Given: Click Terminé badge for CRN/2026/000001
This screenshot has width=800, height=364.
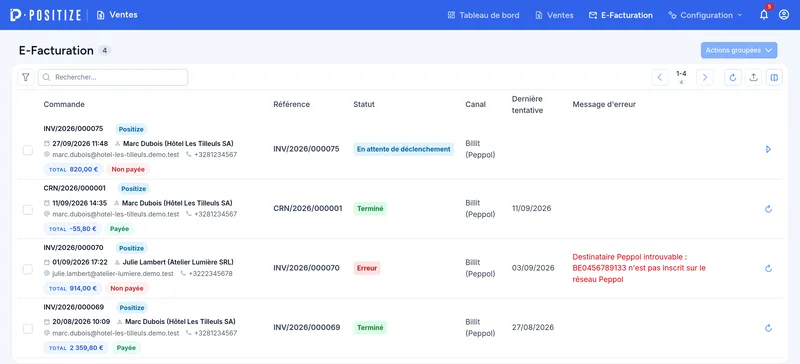Looking at the screenshot, I should coord(370,208).
